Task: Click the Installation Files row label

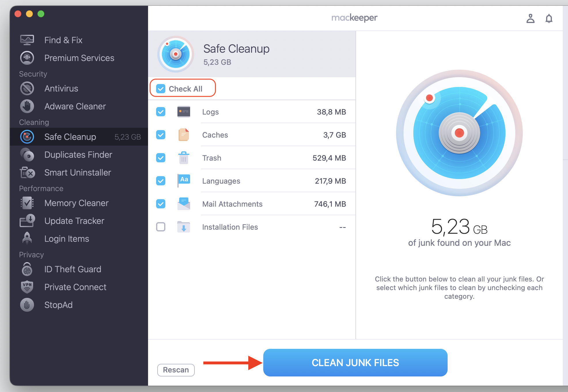Action: [230, 227]
